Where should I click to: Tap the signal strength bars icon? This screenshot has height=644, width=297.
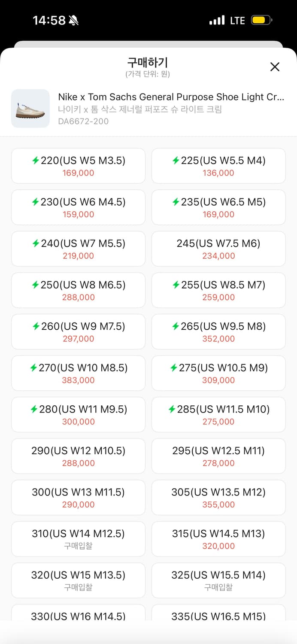[x=217, y=20]
